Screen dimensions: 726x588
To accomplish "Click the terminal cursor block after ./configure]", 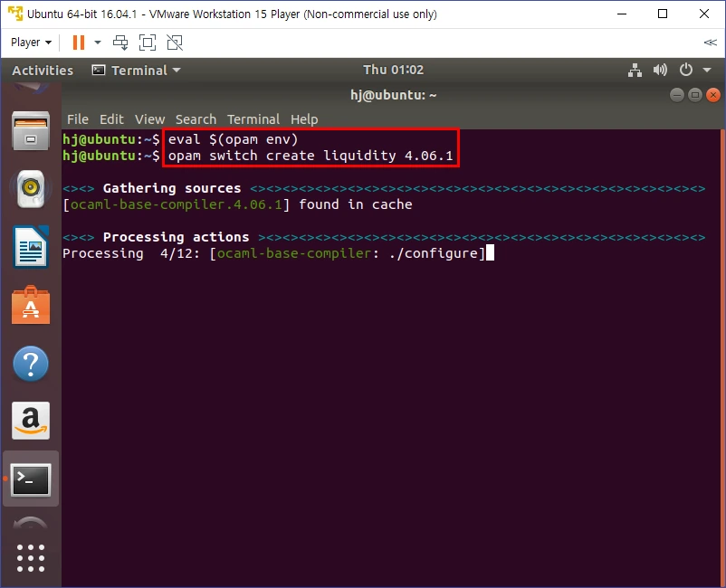I will point(490,253).
